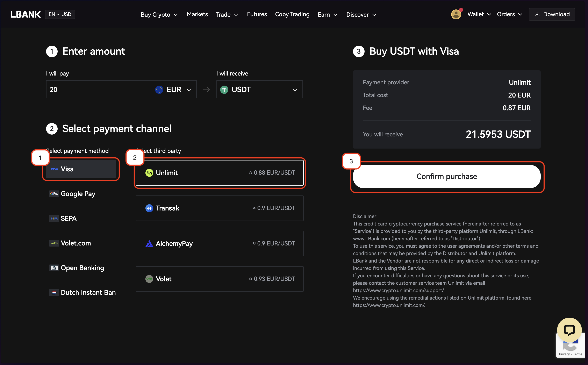Click the ≈ 0.93 EUR/USDT rate
This screenshot has height=365, width=588.
pyautogui.click(x=272, y=279)
